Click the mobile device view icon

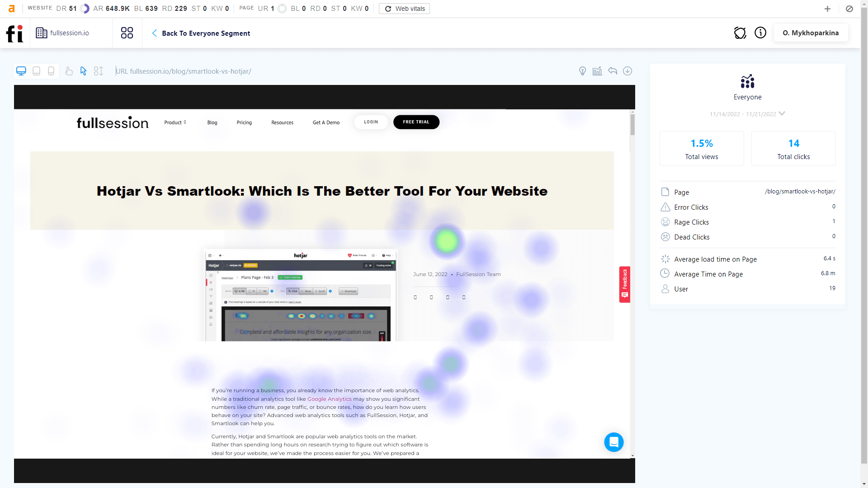[x=51, y=71]
